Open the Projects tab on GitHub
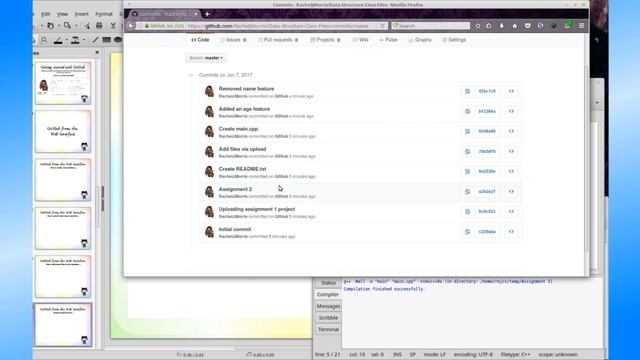Screen dimensions: 640x360 (325, 40)
